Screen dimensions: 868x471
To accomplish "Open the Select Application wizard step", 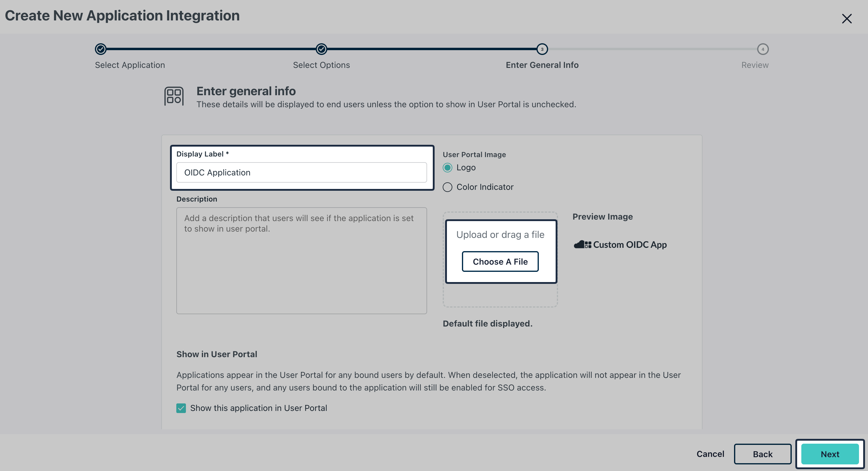I will 129,65.
